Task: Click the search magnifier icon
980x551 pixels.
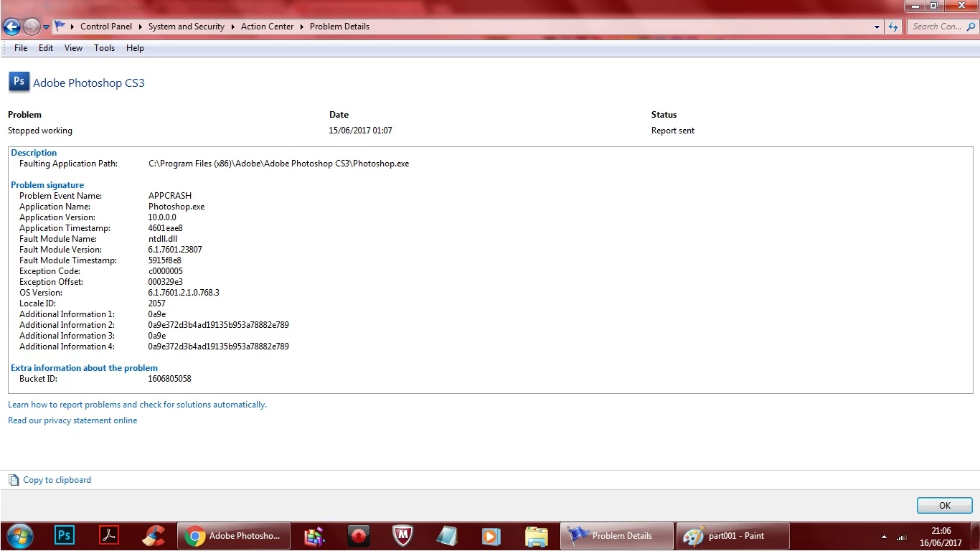Action: [x=972, y=27]
